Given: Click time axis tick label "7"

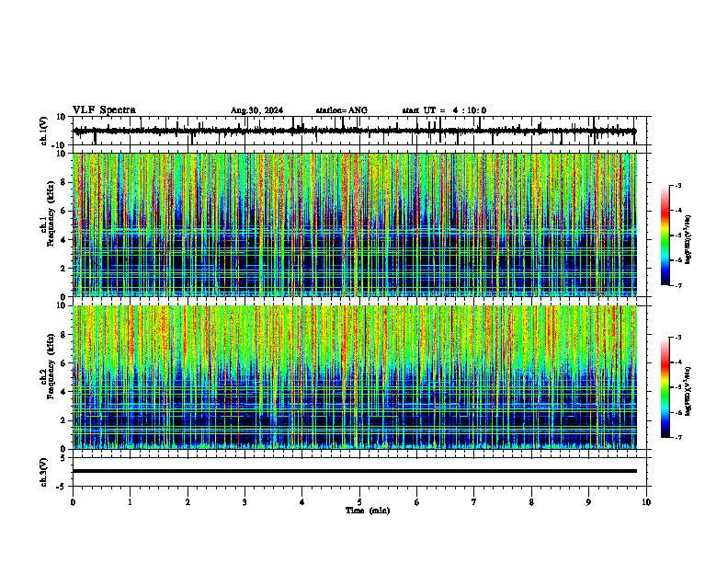Looking at the screenshot, I should tap(474, 502).
